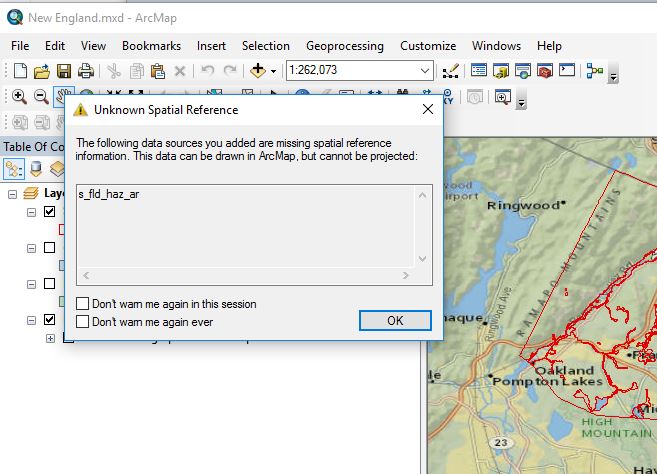657x474 pixels.
Task: Open the Selection menu
Action: coord(266,46)
